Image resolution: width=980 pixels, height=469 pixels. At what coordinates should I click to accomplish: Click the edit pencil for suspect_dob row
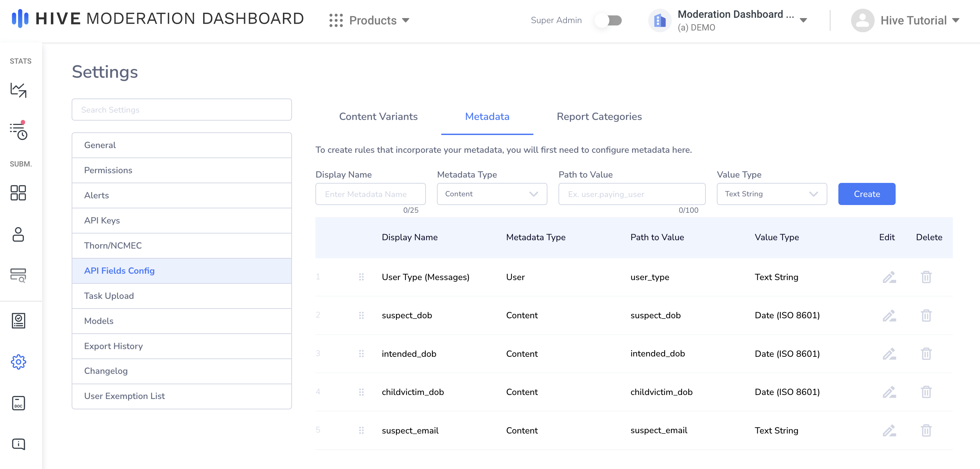point(889,316)
